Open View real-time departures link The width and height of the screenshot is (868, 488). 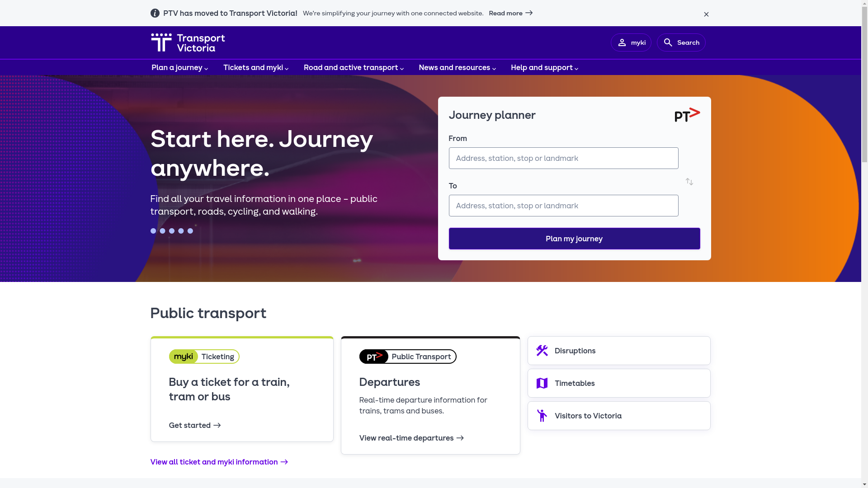[412, 438]
